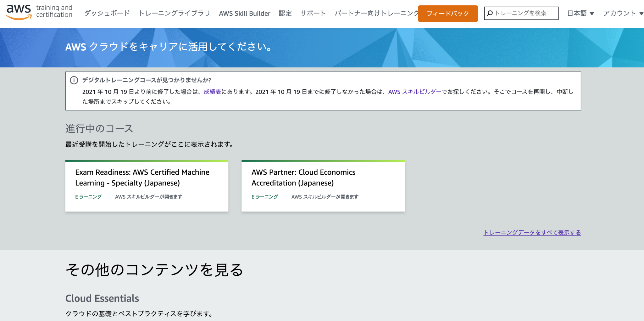
Task: Expand the 日本語 language dropdown
Action: click(x=580, y=13)
